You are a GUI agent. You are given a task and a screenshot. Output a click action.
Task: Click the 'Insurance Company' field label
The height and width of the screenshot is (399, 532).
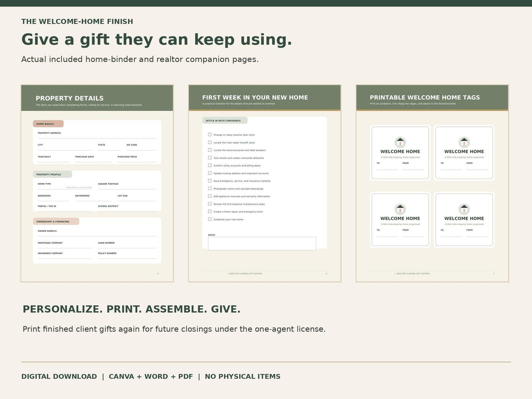[50, 253]
